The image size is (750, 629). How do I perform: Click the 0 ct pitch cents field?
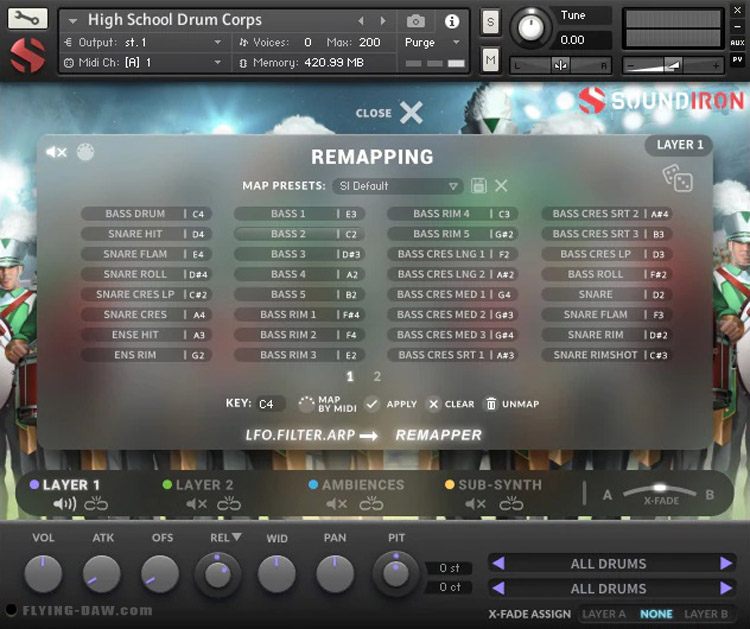449,587
